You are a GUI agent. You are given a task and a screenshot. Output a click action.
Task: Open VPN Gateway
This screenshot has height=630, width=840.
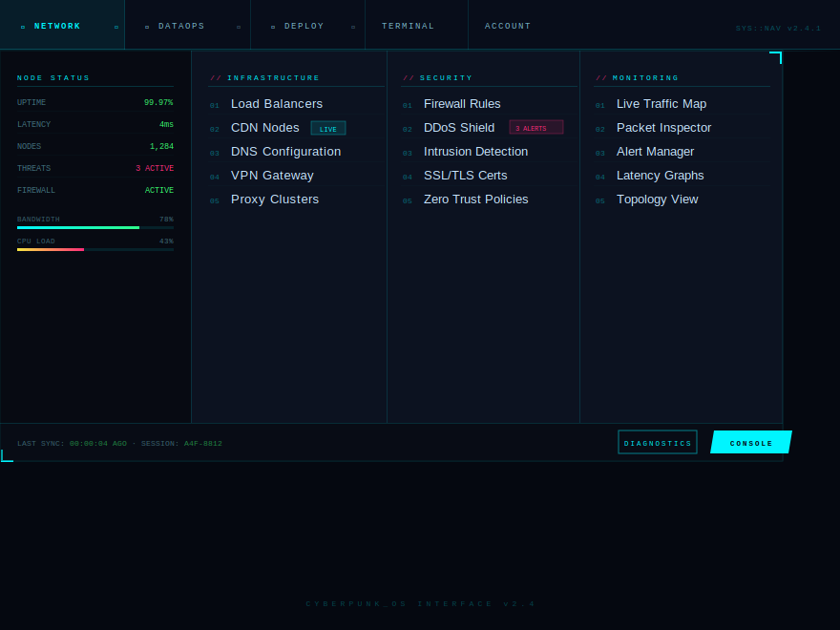pos(296,176)
